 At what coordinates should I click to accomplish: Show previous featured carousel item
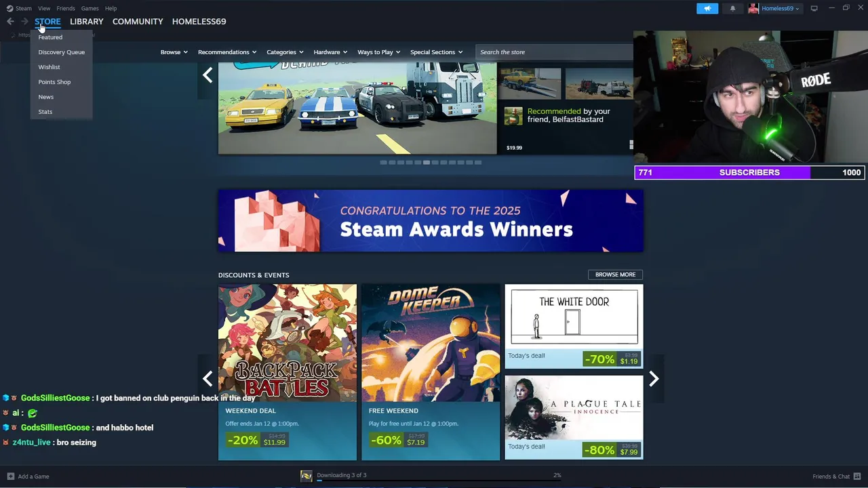pyautogui.click(x=208, y=75)
